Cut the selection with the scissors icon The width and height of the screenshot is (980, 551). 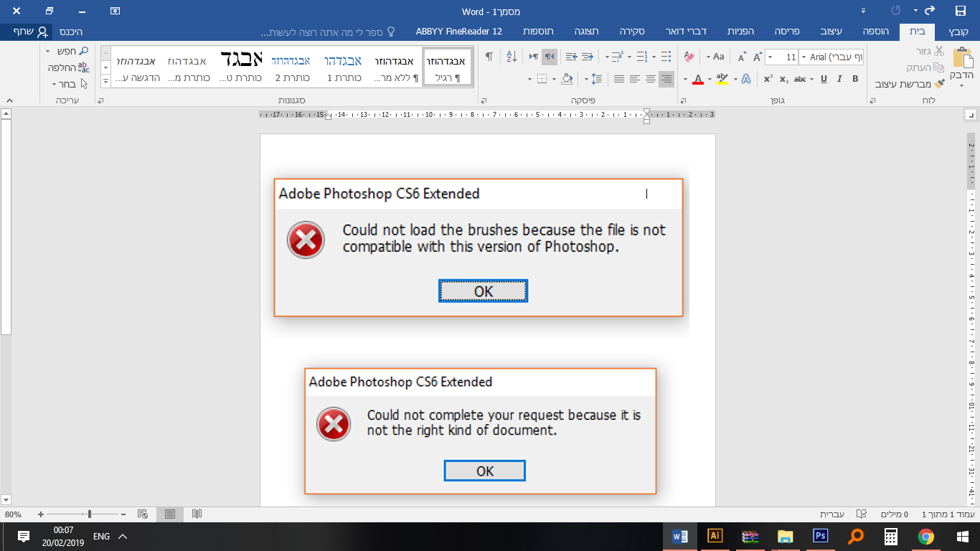coord(939,51)
